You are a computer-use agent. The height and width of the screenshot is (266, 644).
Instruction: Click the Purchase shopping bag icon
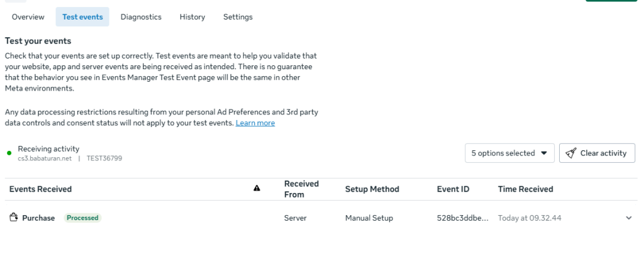[13, 218]
